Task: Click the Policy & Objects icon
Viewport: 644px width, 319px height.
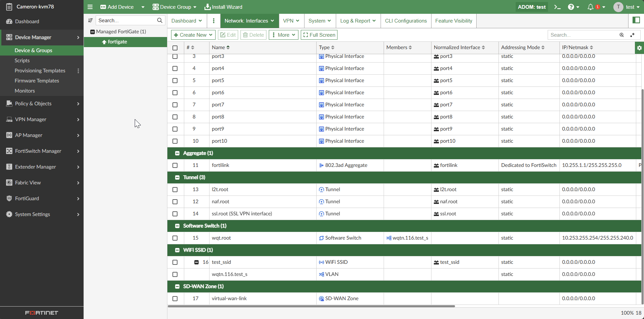Action: [9, 104]
